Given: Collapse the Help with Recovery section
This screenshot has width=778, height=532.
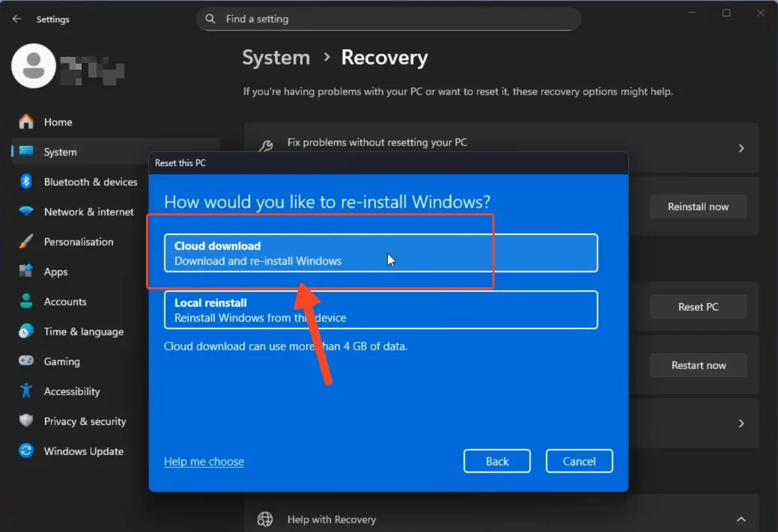Looking at the screenshot, I should click(741, 519).
